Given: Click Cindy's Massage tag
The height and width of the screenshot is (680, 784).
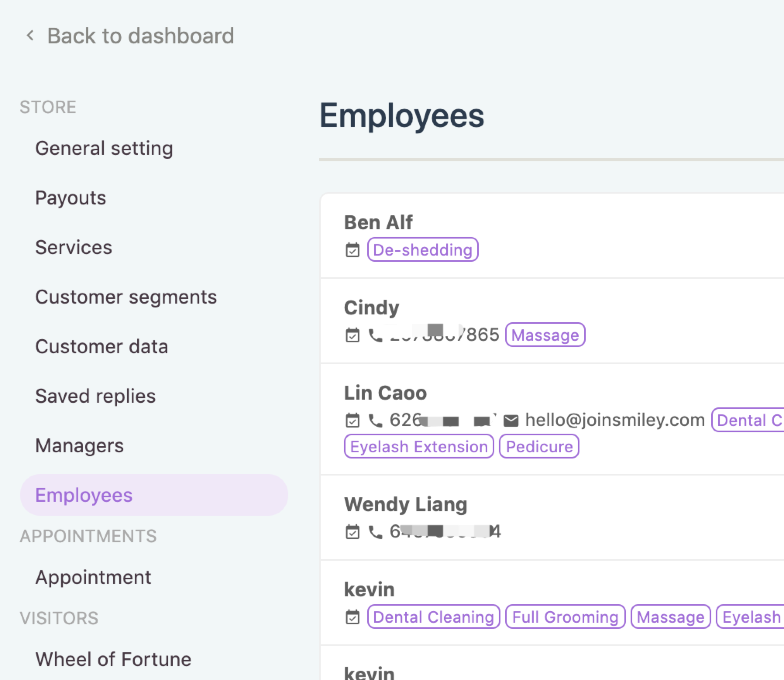Looking at the screenshot, I should (545, 335).
